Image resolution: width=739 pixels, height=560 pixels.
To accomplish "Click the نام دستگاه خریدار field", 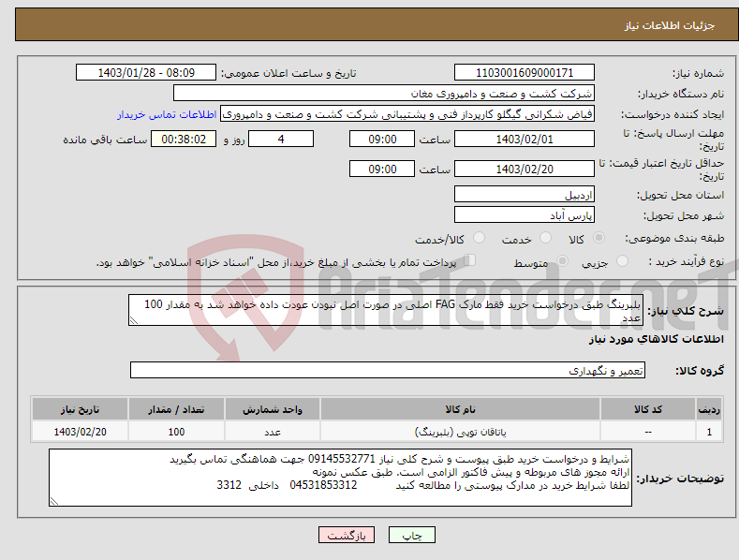I will click(x=384, y=94).
